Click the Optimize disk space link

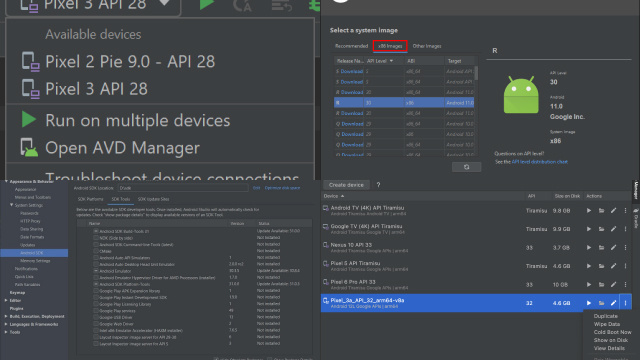point(282,188)
